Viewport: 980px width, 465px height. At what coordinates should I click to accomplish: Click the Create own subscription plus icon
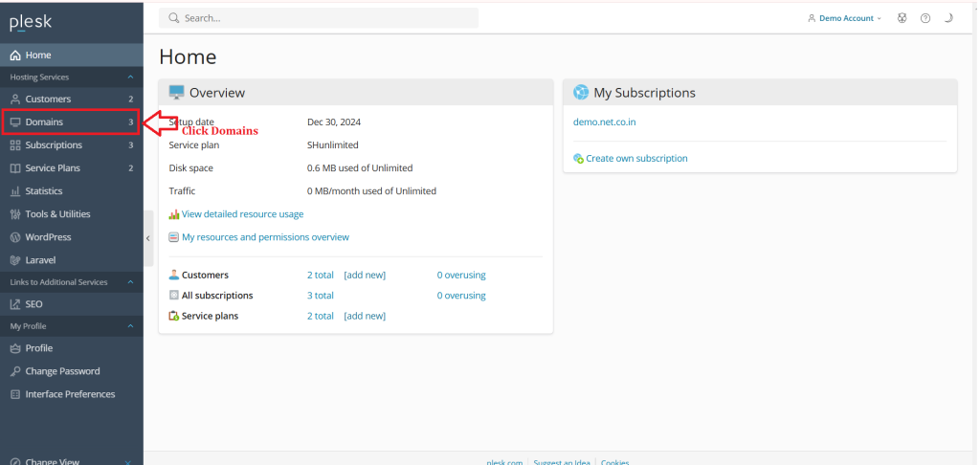(579, 159)
